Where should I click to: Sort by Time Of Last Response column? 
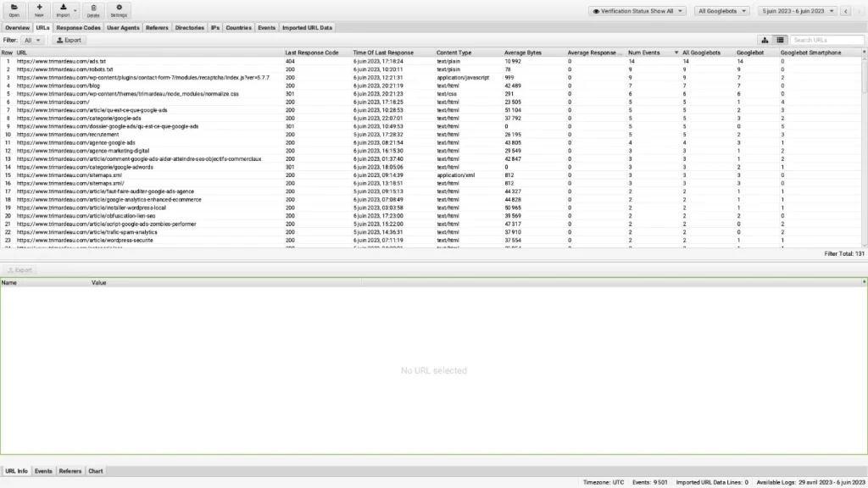(393, 53)
